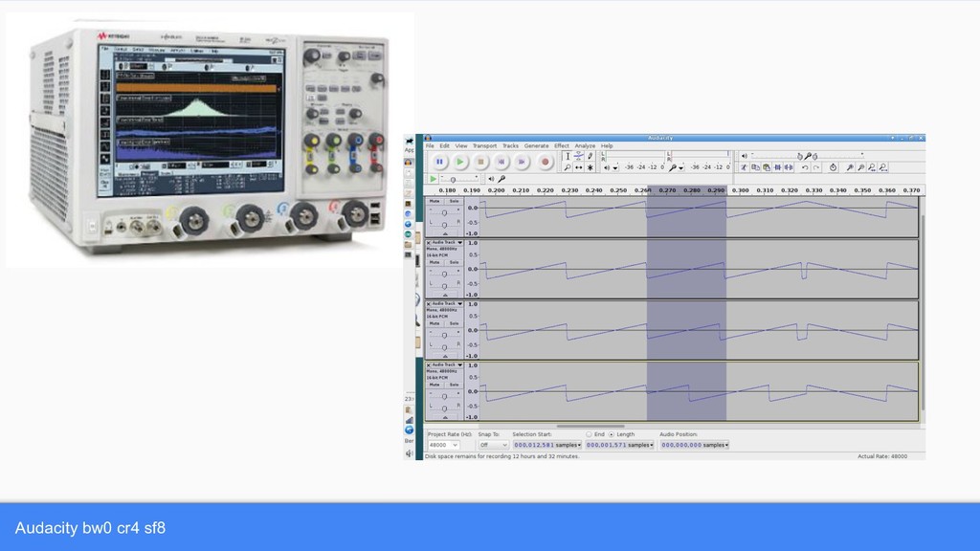Solo the second audio track

coord(454,262)
